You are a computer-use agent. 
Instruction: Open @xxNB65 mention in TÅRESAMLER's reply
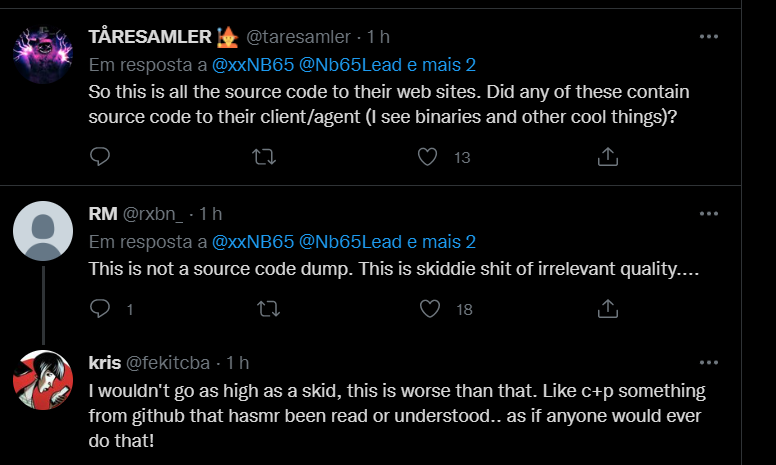[251, 65]
